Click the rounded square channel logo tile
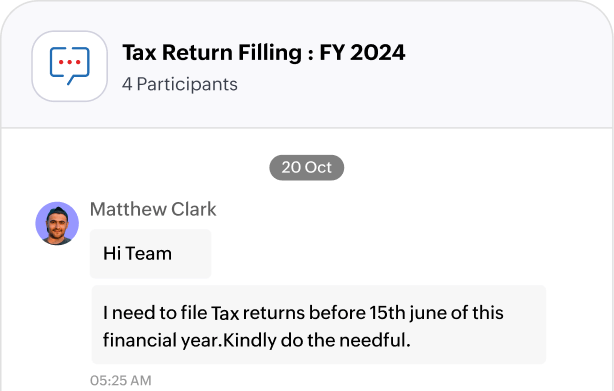 pyautogui.click(x=70, y=66)
